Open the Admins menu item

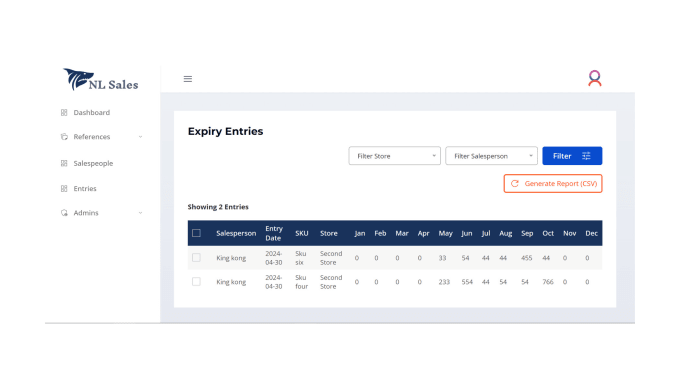pyautogui.click(x=86, y=213)
